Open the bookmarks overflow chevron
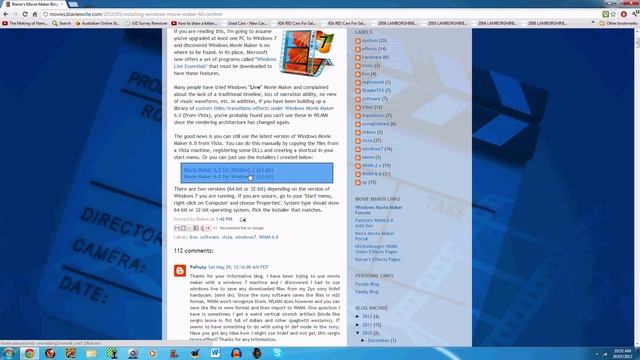Viewport: 640px width, 360px height. (593, 23)
